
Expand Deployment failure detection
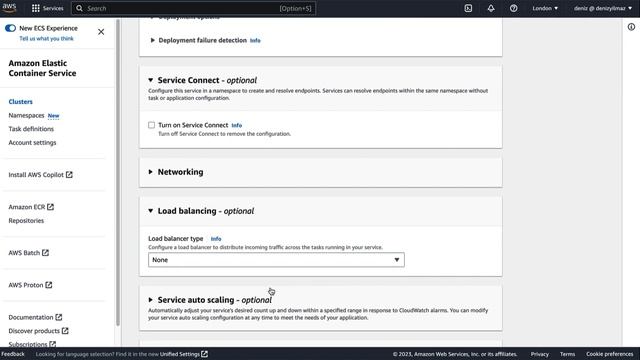pyautogui.click(x=152, y=40)
